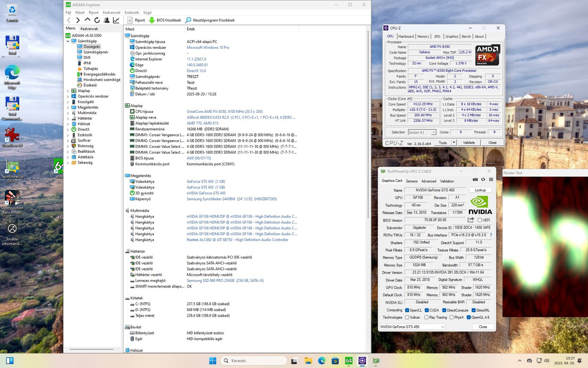This screenshot has height=368, width=588.
Task: Click the AIDA64 refresh toolbar icon
Action: click(x=97, y=20)
